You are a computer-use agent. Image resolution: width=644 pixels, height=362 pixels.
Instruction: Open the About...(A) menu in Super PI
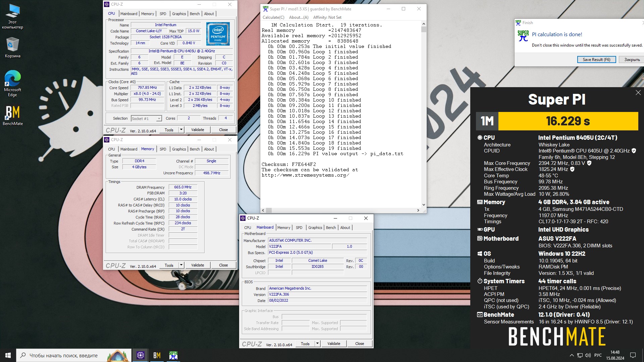tap(299, 17)
